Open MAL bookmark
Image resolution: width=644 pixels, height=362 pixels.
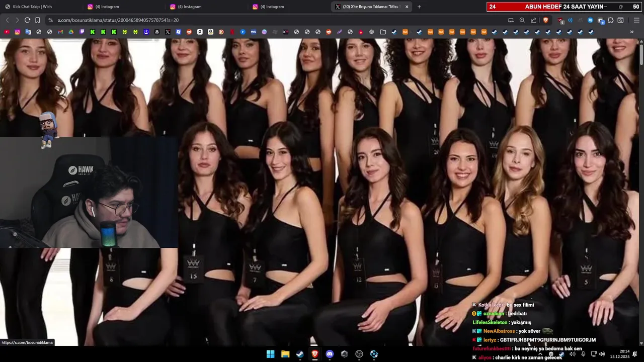click(253, 32)
